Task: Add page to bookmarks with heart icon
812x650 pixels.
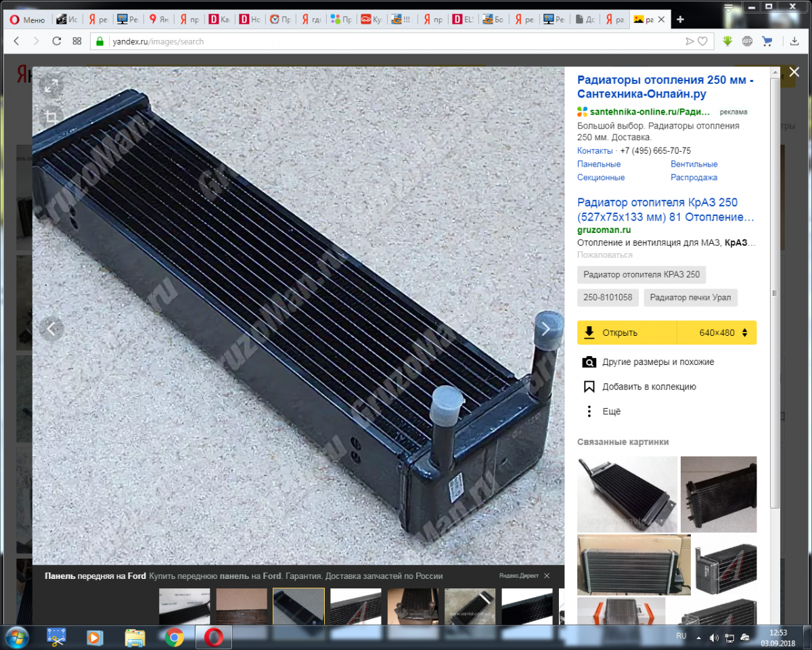Action: pos(702,41)
